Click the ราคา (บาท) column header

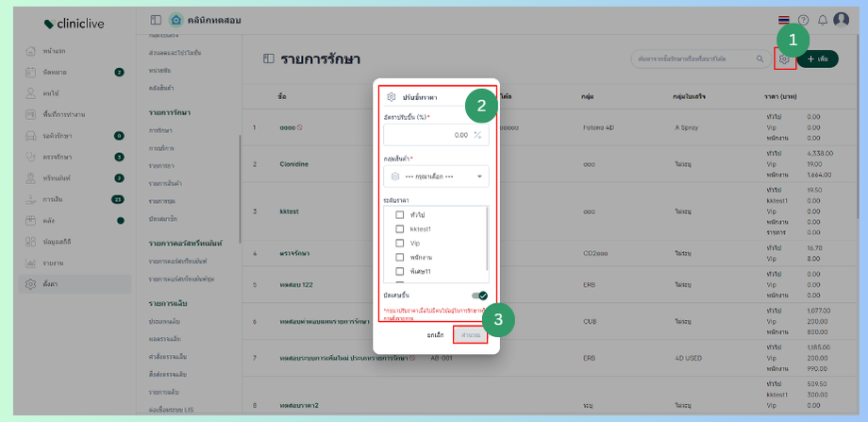781,96
